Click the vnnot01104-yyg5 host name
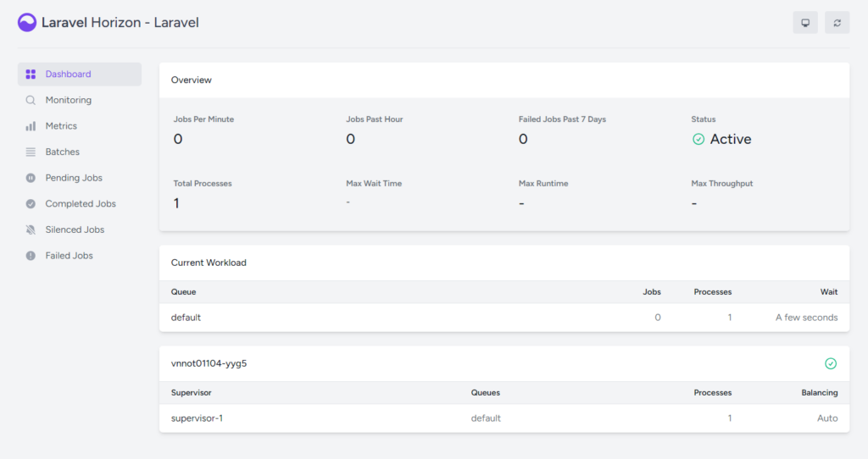 point(209,363)
